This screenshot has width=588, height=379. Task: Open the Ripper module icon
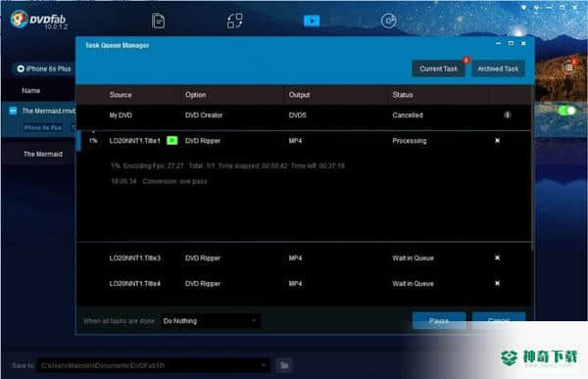[235, 21]
